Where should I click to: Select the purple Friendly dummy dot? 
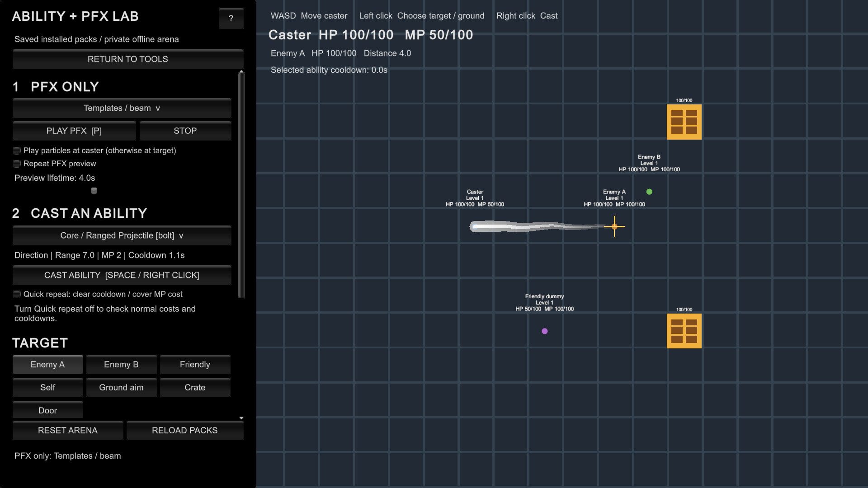click(x=545, y=331)
